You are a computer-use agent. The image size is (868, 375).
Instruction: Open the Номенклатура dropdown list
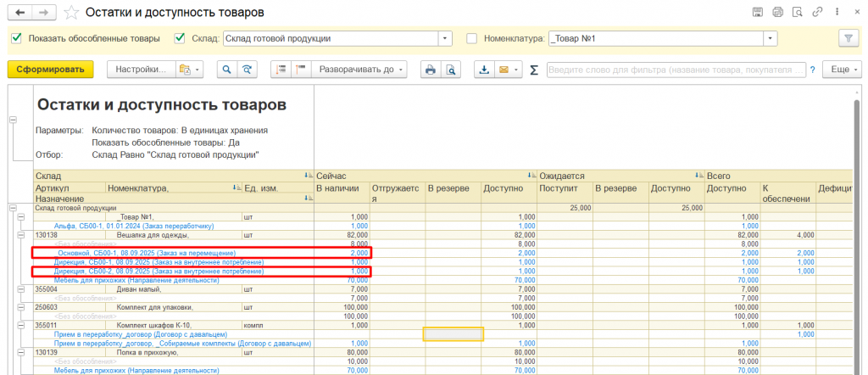click(771, 38)
